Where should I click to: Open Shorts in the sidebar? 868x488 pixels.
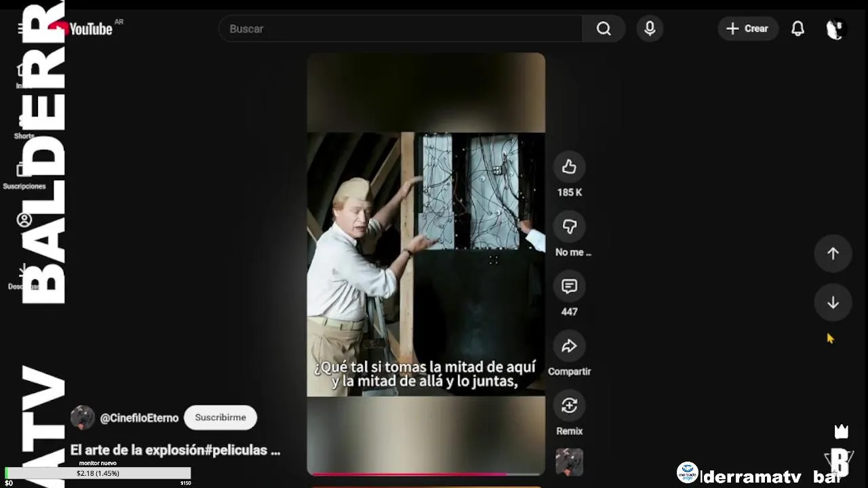pos(24,127)
